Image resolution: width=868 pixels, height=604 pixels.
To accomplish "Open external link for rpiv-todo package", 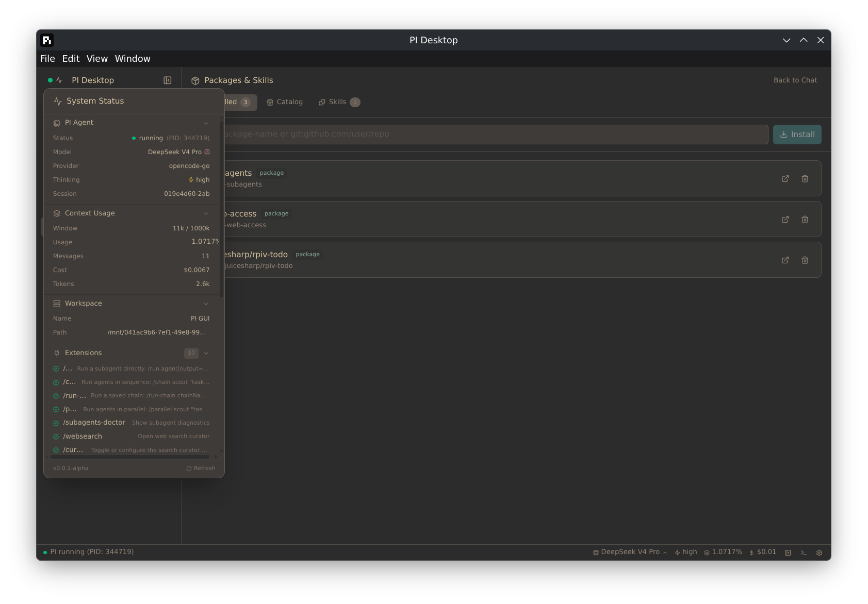I will (x=785, y=260).
